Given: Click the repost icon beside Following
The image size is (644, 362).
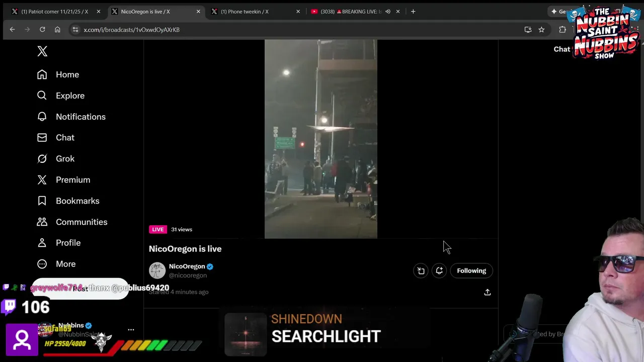Looking at the screenshot, I should pyautogui.click(x=421, y=271).
